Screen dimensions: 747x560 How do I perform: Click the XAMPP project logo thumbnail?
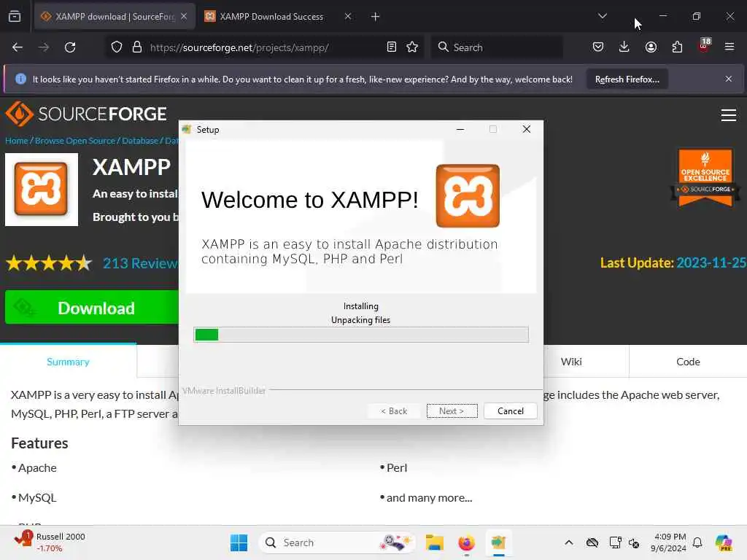42,190
